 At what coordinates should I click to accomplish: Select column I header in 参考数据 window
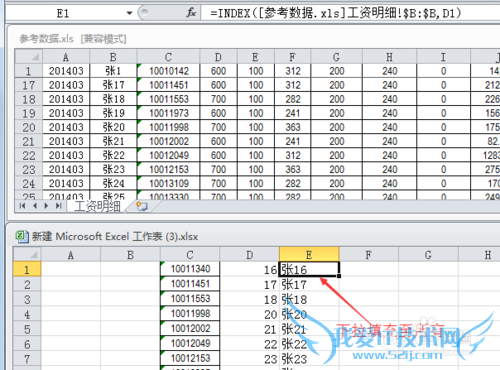coord(443,57)
